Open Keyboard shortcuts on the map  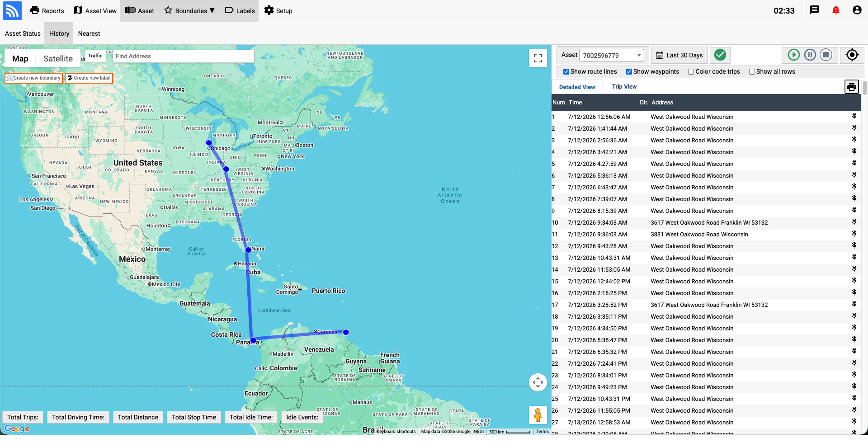pyautogui.click(x=396, y=432)
